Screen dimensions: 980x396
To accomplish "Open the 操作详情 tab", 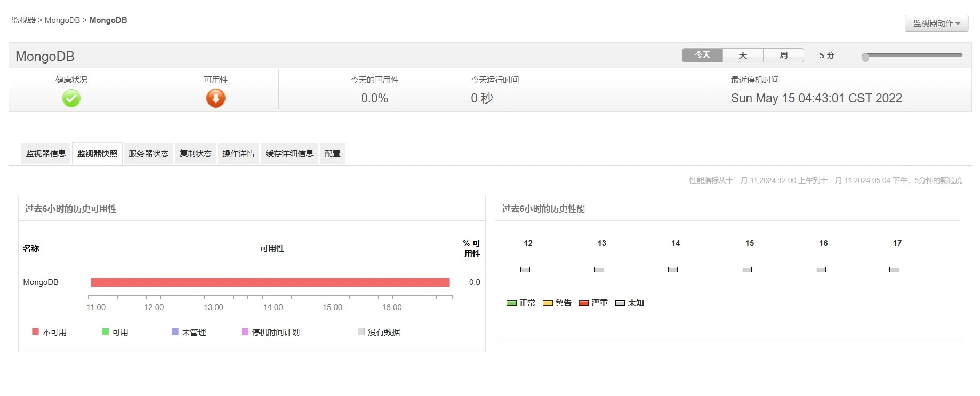I will (238, 154).
